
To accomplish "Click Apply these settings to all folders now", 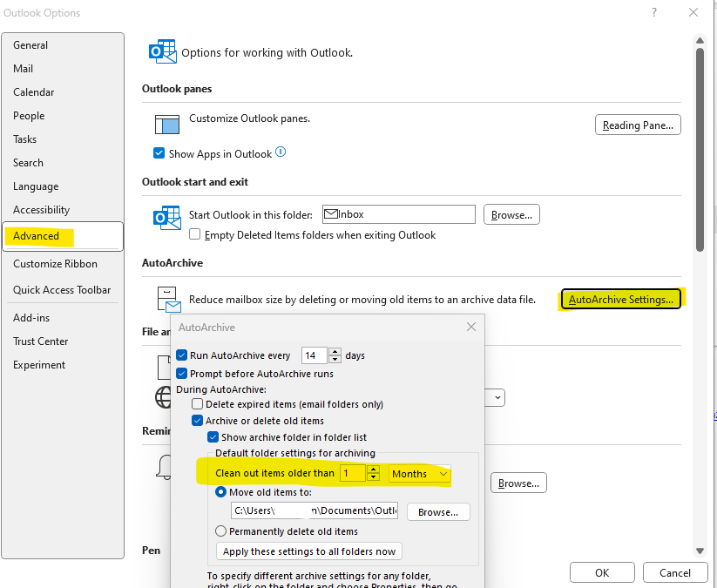I will [309, 551].
